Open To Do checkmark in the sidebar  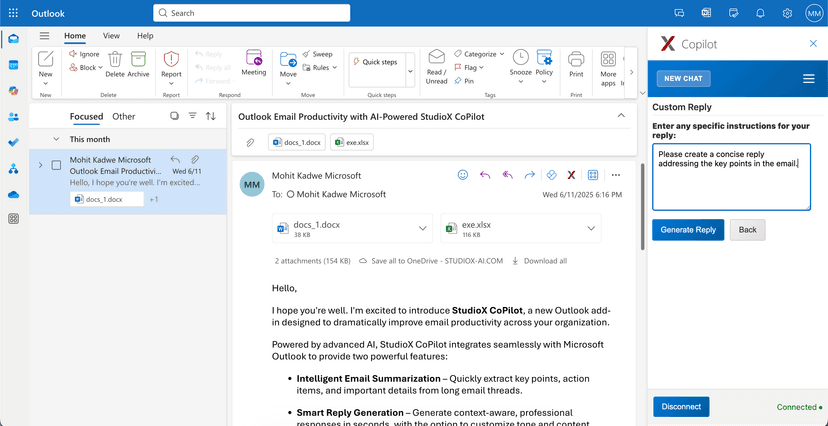point(14,143)
